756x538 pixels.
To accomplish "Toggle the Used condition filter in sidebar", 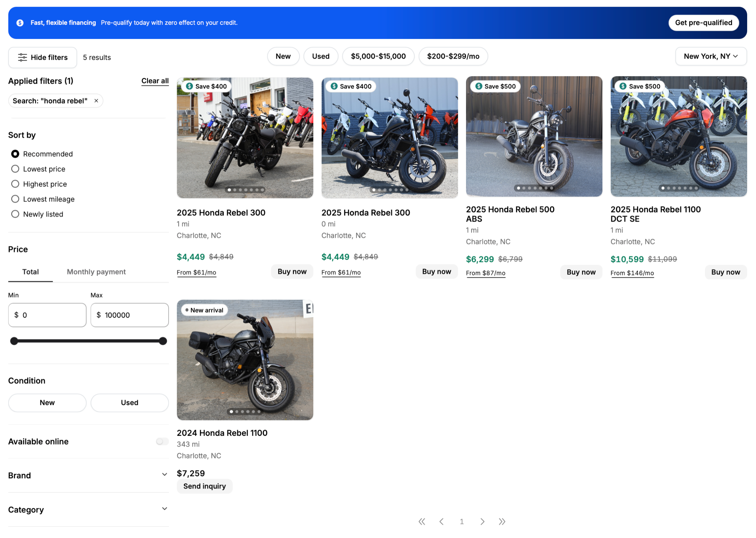I will tap(130, 403).
